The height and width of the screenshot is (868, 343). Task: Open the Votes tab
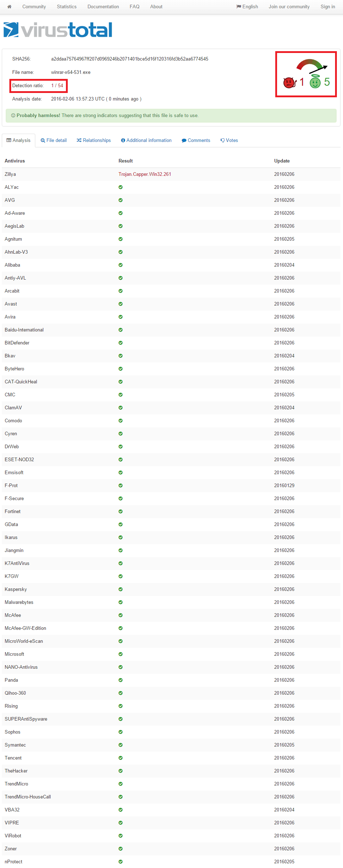tap(229, 140)
